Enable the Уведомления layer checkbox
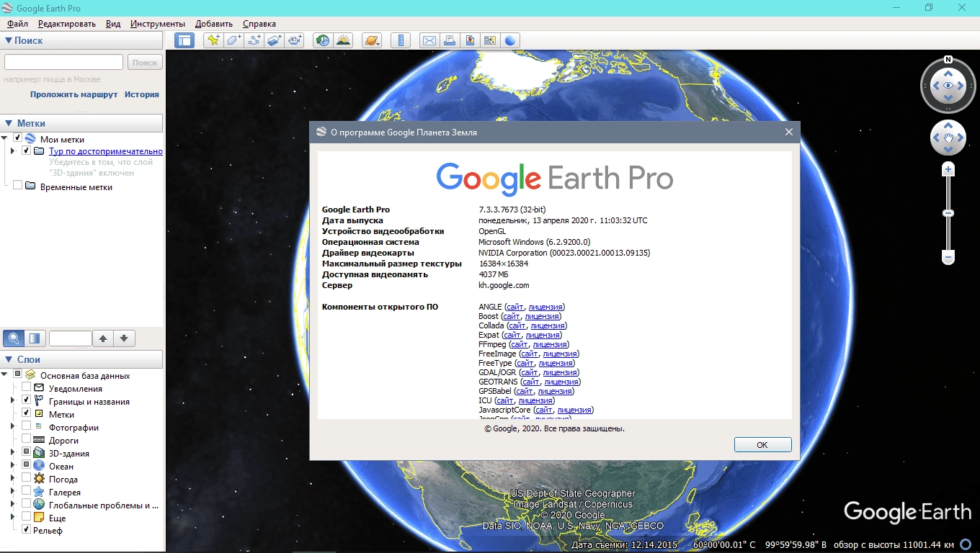 tap(26, 387)
